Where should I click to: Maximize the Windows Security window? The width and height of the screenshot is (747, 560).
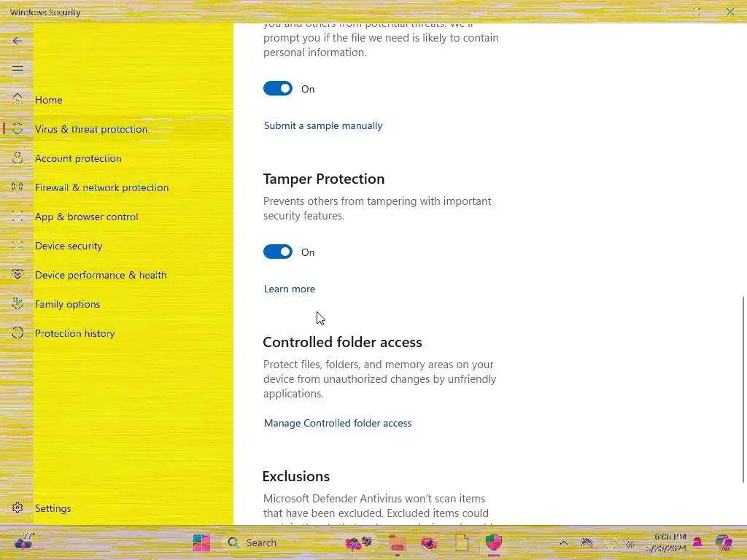click(x=697, y=12)
